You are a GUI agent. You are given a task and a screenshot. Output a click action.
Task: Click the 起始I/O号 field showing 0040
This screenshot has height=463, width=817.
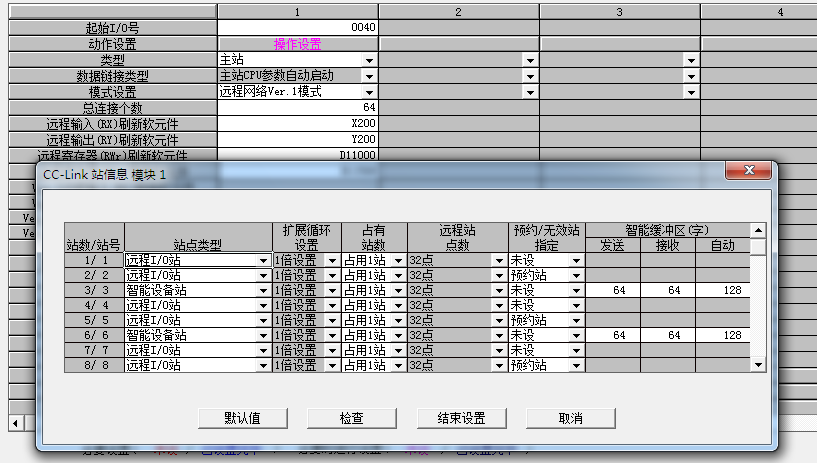click(298, 27)
